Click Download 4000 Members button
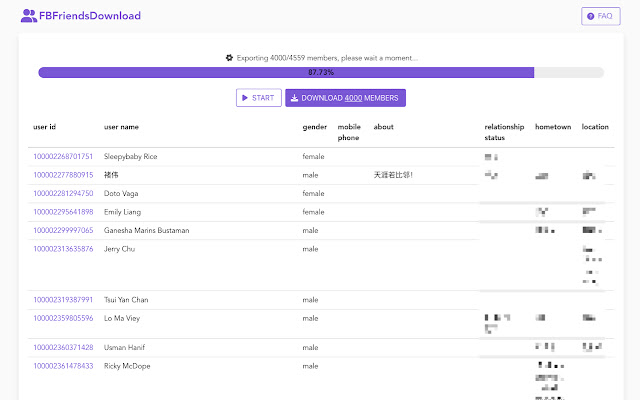This screenshot has height=400, width=640. tap(345, 98)
